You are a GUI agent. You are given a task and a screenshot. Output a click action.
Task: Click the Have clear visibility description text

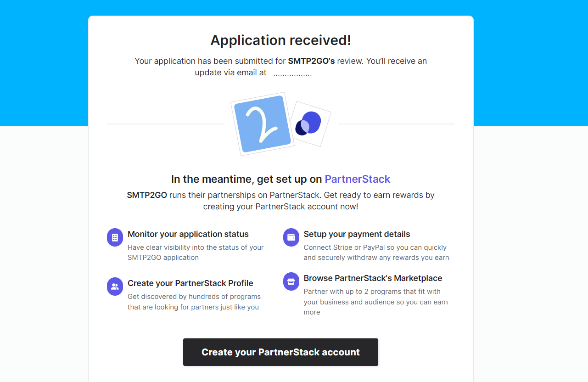click(x=196, y=253)
